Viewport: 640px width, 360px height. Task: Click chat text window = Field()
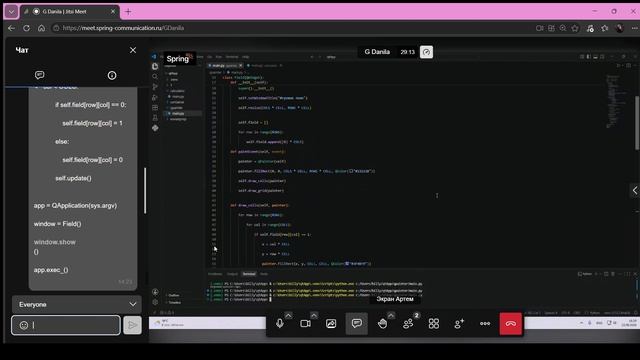tap(57, 224)
